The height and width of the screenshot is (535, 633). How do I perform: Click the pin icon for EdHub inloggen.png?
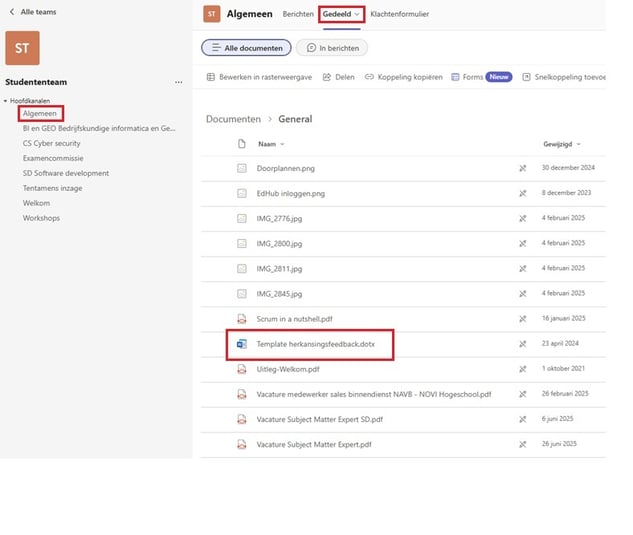pos(523,193)
